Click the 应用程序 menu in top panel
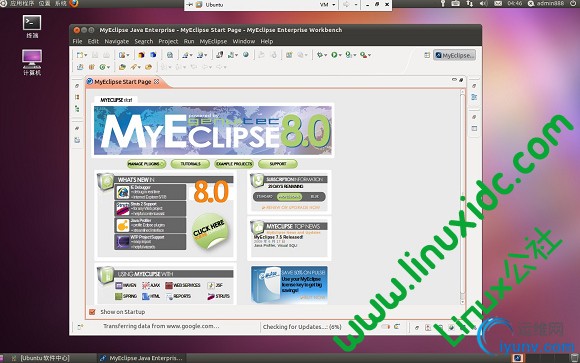This screenshot has height=363, width=580. pos(22,3)
